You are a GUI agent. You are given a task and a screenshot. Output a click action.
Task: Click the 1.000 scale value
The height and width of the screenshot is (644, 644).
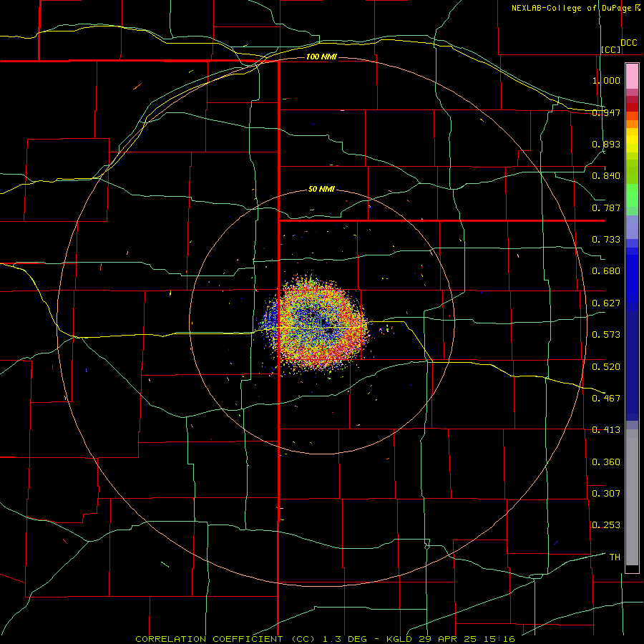[x=606, y=80]
